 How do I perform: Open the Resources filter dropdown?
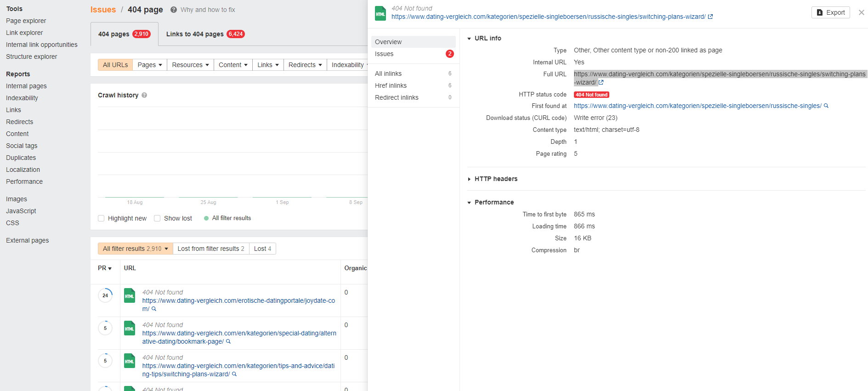pyautogui.click(x=190, y=65)
